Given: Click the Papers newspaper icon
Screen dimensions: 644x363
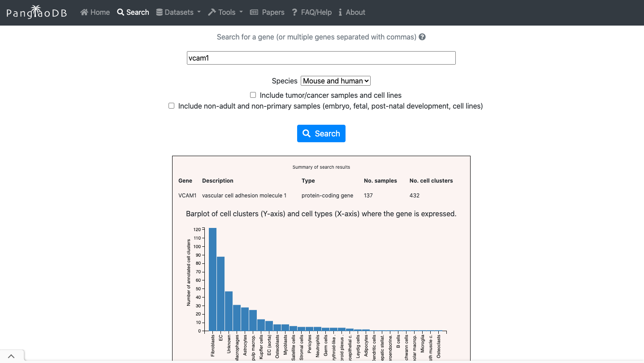Looking at the screenshot, I should pos(254,12).
